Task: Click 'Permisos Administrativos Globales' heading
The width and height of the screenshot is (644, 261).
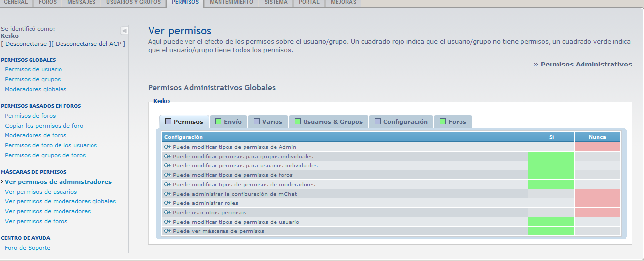Action: point(212,87)
